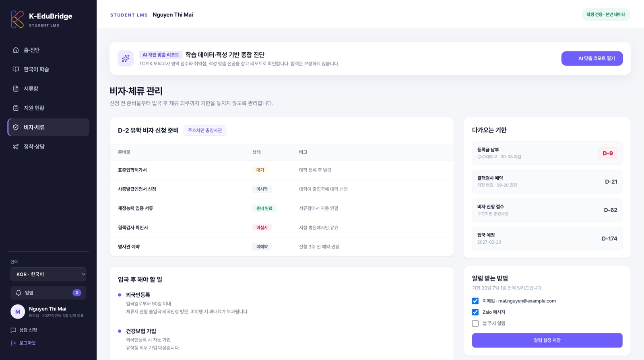The height and width of the screenshot is (360, 644).
Task: Open 홈·진단 in the sidebar
Action: point(48,50)
